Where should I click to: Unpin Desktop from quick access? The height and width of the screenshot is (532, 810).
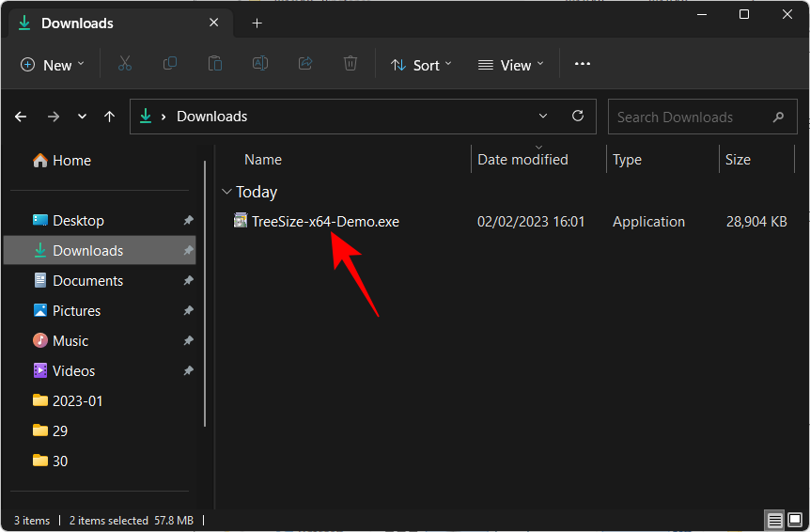click(188, 221)
